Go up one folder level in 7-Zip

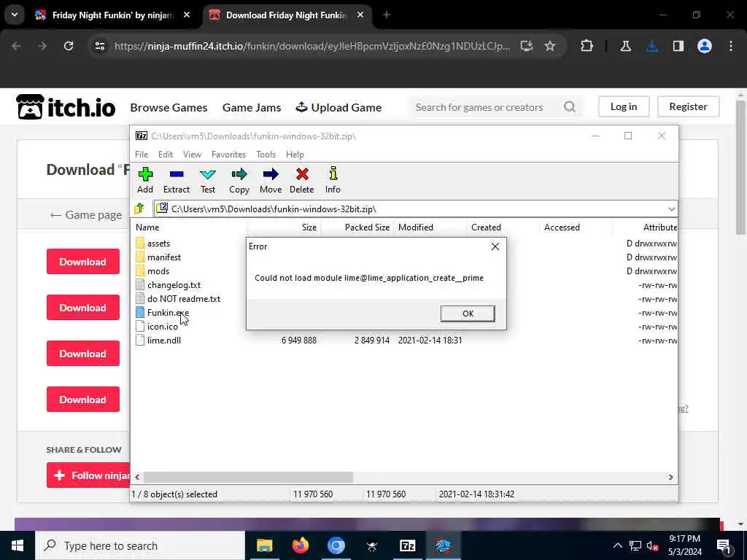[x=139, y=209]
